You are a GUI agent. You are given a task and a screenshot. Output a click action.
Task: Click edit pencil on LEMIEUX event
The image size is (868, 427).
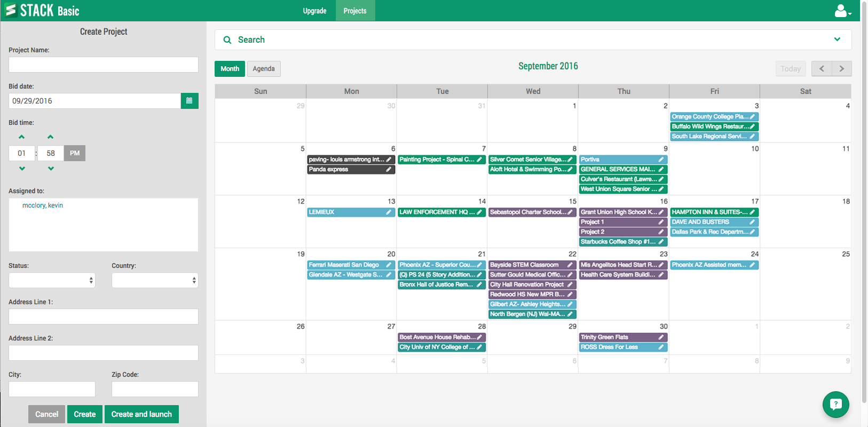click(x=389, y=212)
